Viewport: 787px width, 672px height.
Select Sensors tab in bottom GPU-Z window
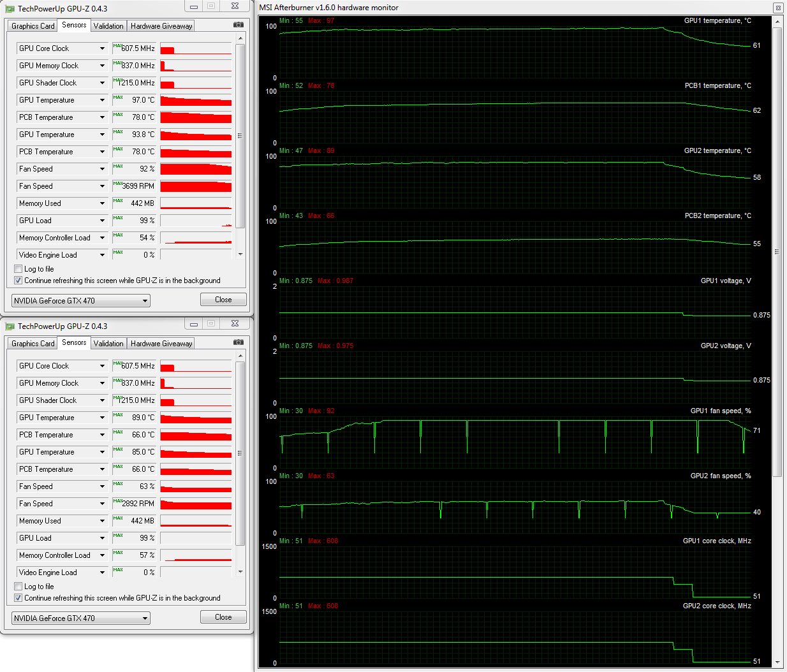click(x=74, y=342)
